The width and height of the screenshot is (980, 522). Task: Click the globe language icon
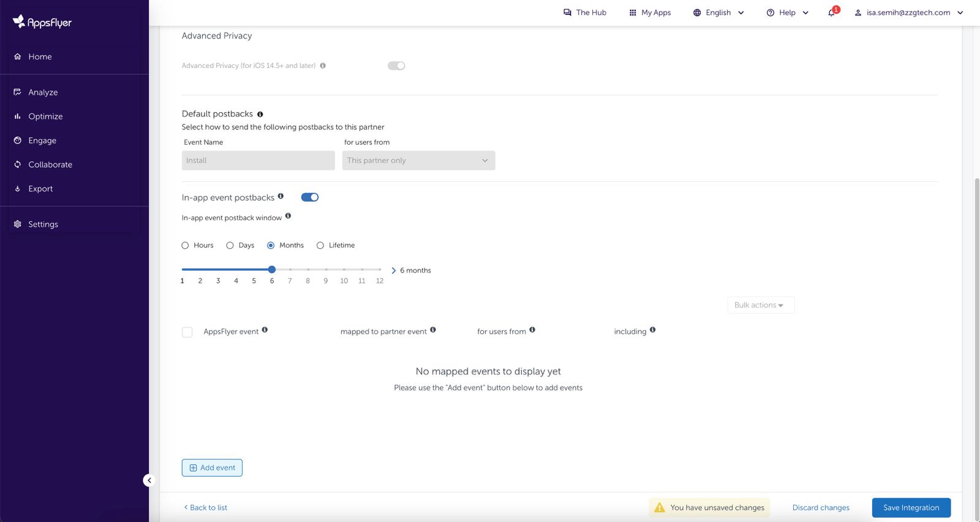[697, 12]
